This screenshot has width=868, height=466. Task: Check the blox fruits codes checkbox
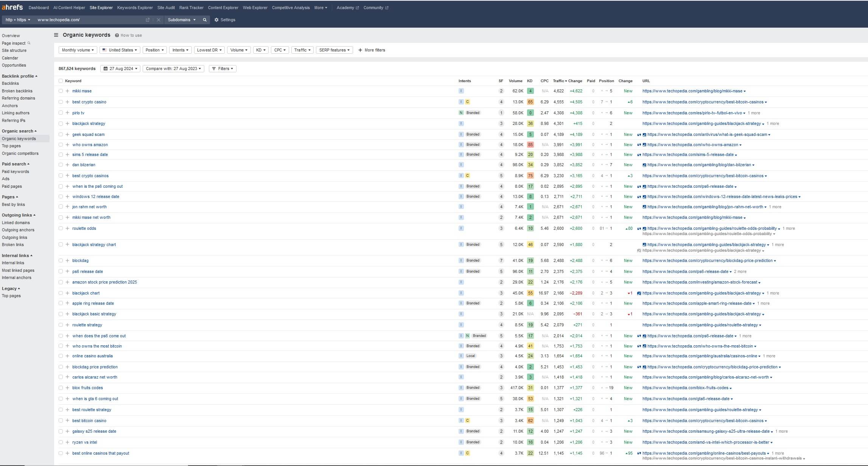point(61,388)
